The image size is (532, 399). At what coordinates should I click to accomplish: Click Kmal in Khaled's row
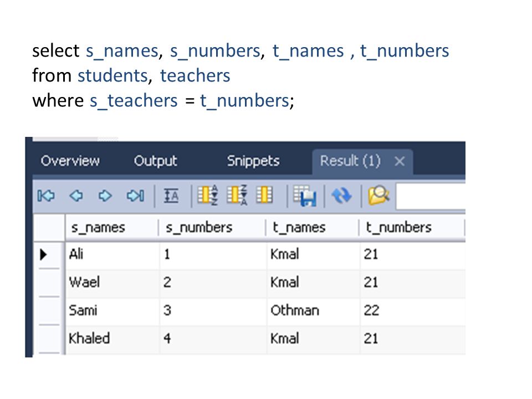[x=314, y=339]
